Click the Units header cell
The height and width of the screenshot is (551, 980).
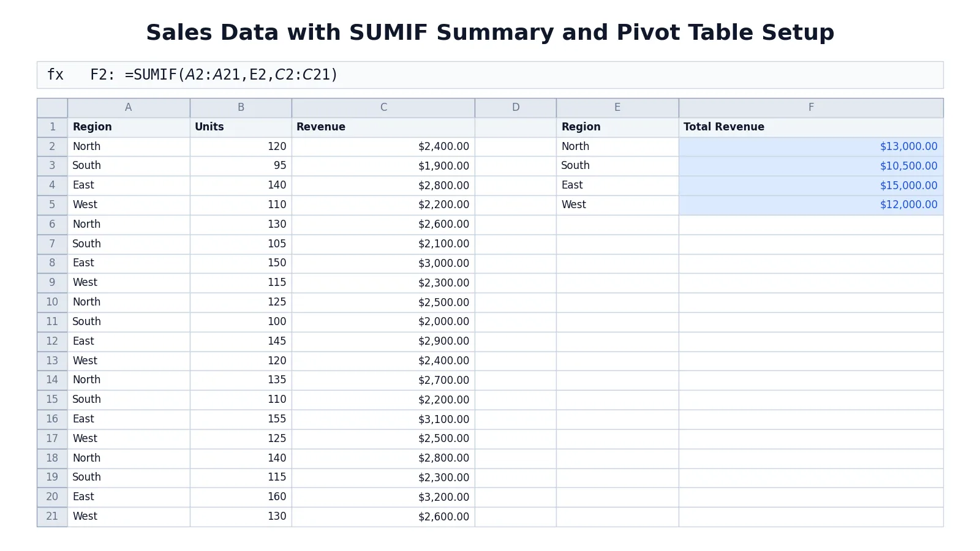241,127
